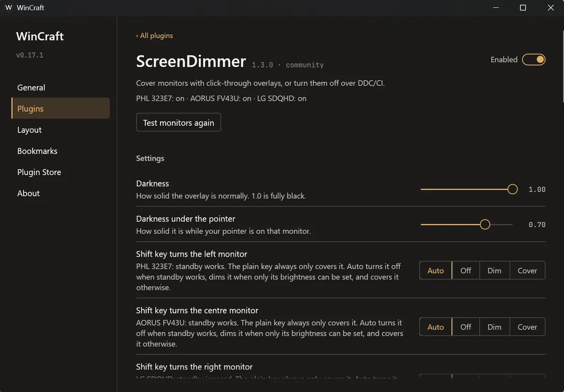The image size is (564, 392).
Task: Select Auto for the centre monitor
Action: [x=436, y=327]
